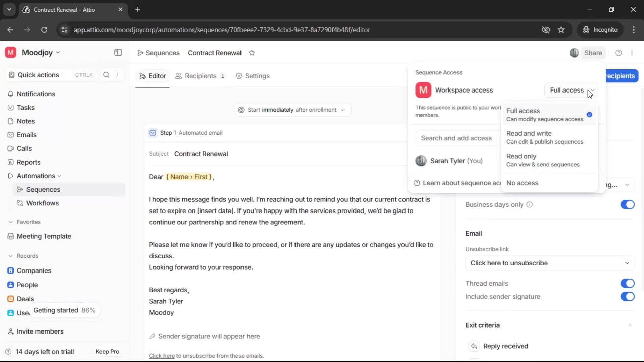Add exit criteria with the plus icon

(x=630, y=325)
